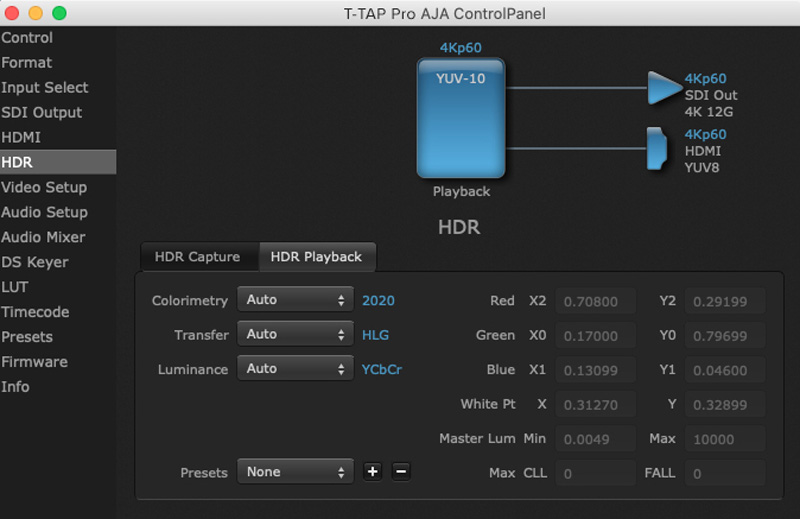The height and width of the screenshot is (519, 800).
Task: Open the Colorimetry dropdown
Action: (x=295, y=300)
